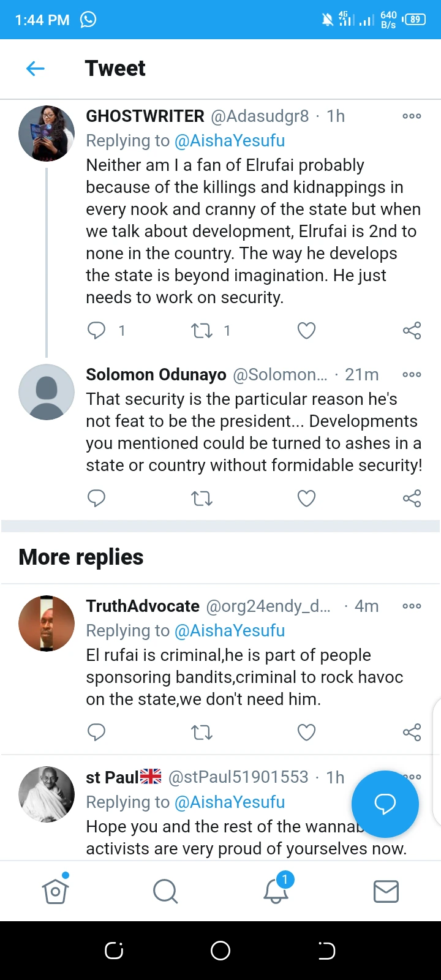This screenshot has height=980, width=441.
Task: Open the @AishaYesufu link in TruthAdvocate's reply
Action: (x=230, y=631)
